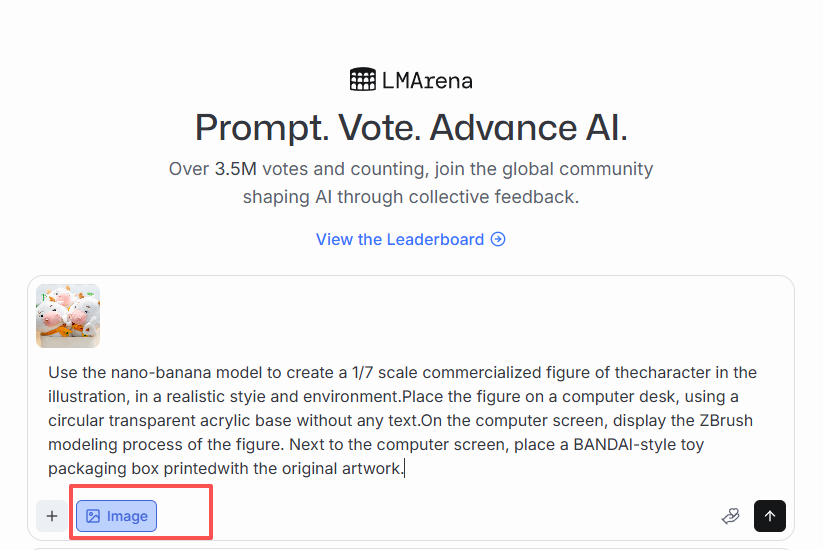Open the View the Leaderboard link
This screenshot has height=550, width=823.
[x=400, y=240]
